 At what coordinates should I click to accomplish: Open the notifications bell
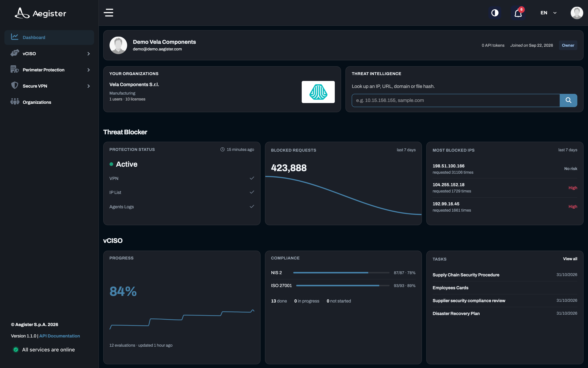(x=518, y=13)
